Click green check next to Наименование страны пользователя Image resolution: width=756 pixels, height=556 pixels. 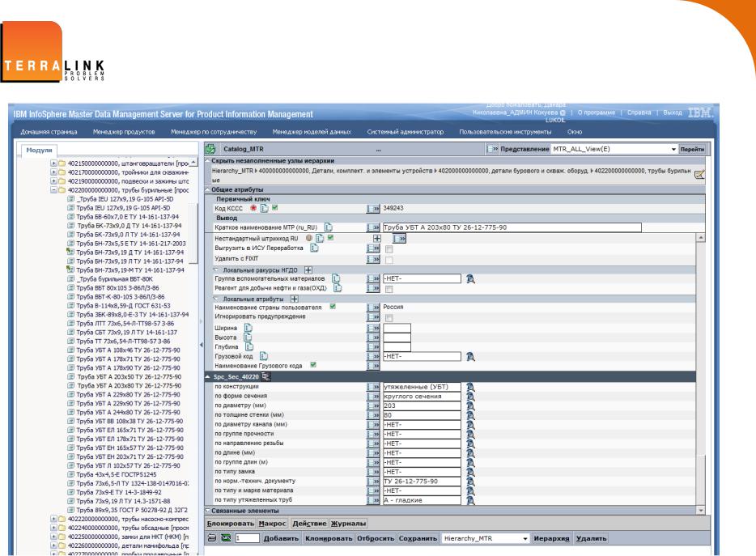[x=333, y=307]
